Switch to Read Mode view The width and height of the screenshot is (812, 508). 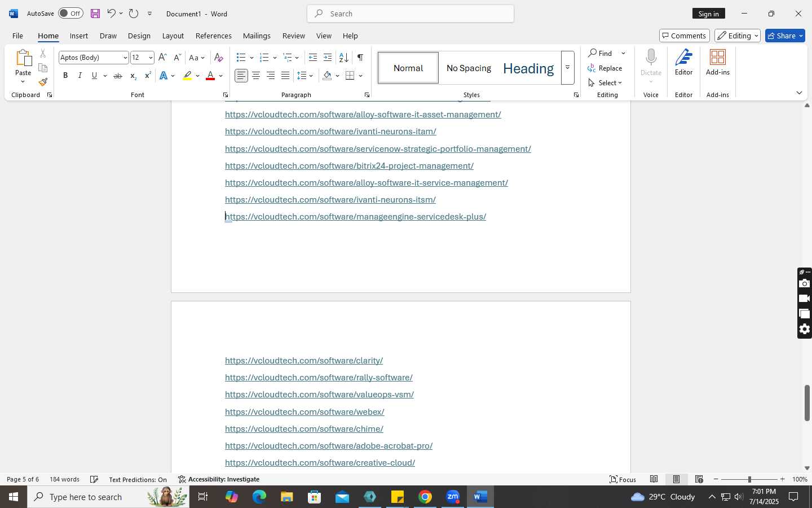[654, 479]
